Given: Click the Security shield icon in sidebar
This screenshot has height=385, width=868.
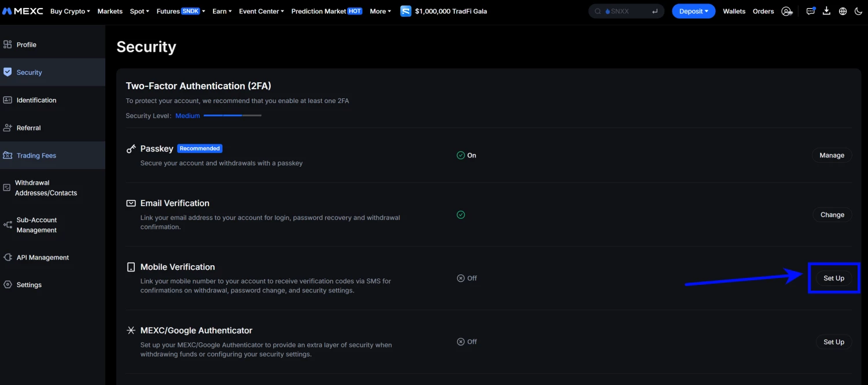Looking at the screenshot, I should pos(8,72).
